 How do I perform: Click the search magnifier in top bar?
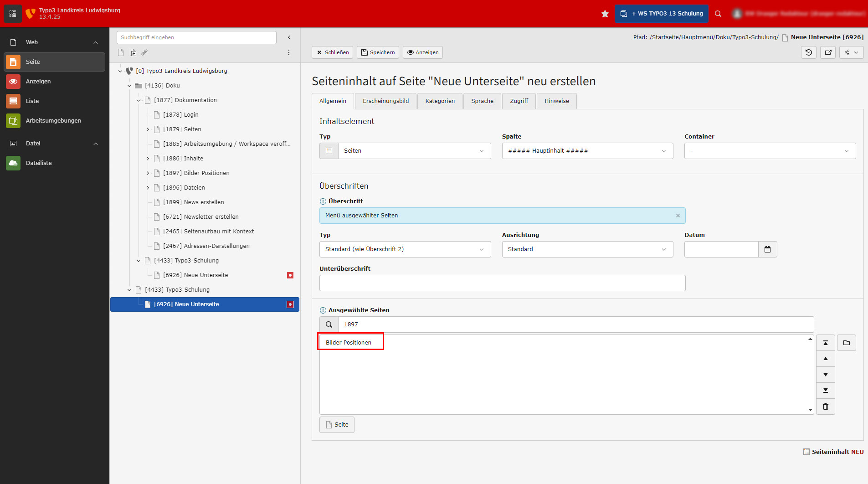pyautogui.click(x=718, y=14)
